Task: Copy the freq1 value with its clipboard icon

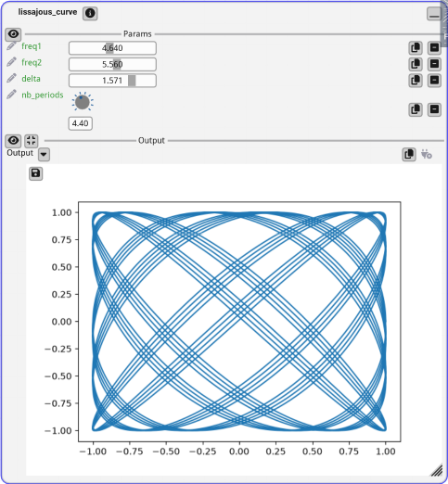Action: point(416,48)
